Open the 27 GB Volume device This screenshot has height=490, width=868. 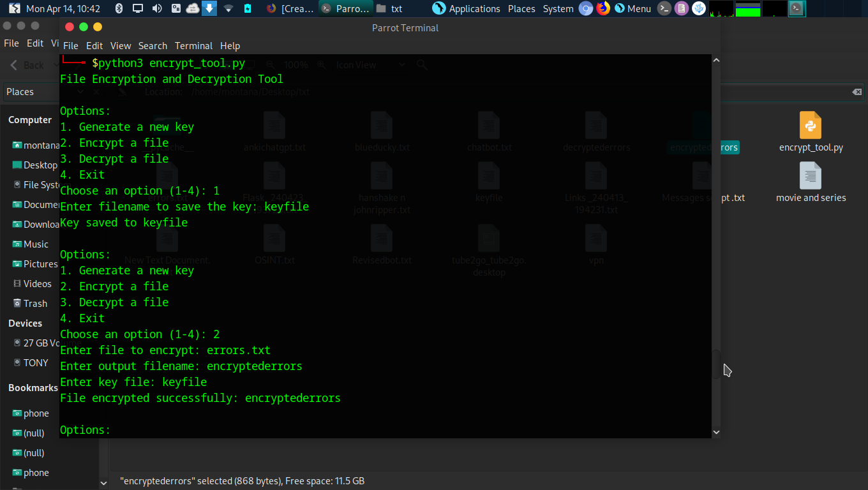point(36,343)
